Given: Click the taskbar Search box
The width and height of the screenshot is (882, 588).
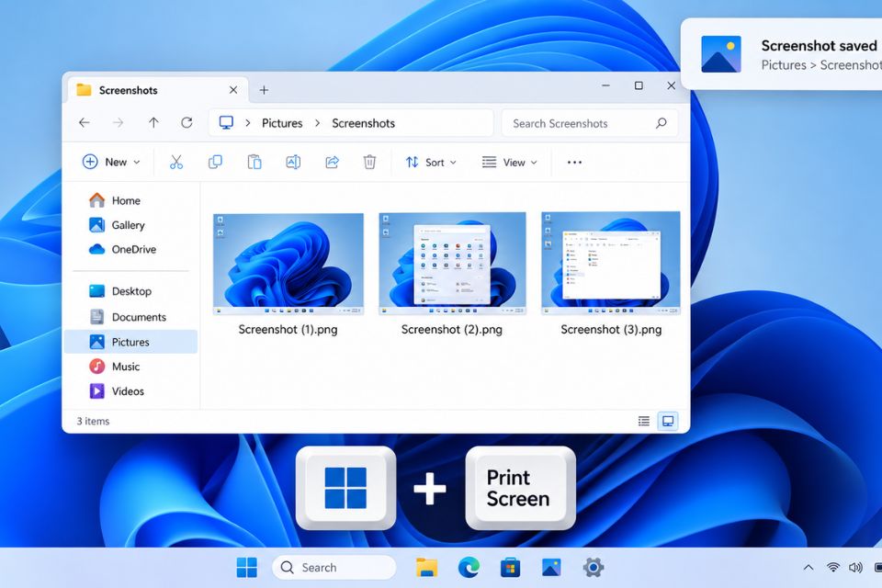Looking at the screenshot, I should tap(334, 567).
